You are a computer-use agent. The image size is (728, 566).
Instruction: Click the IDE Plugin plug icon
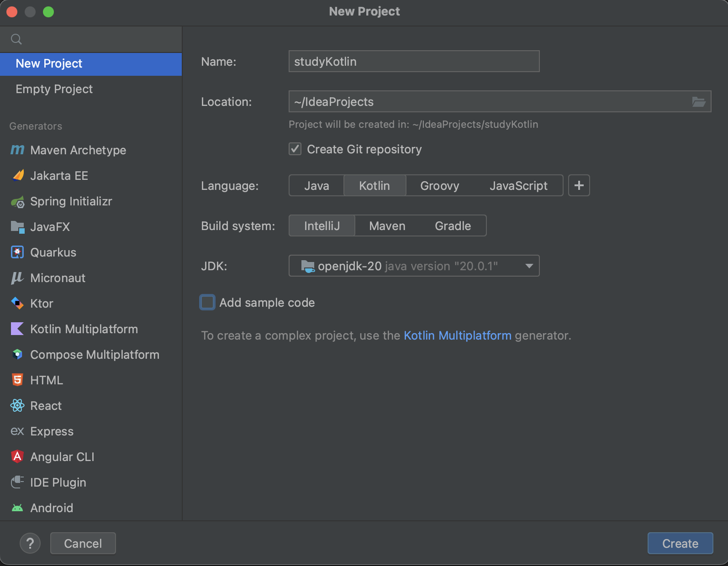pyautogui.click(x=17, y=482)
